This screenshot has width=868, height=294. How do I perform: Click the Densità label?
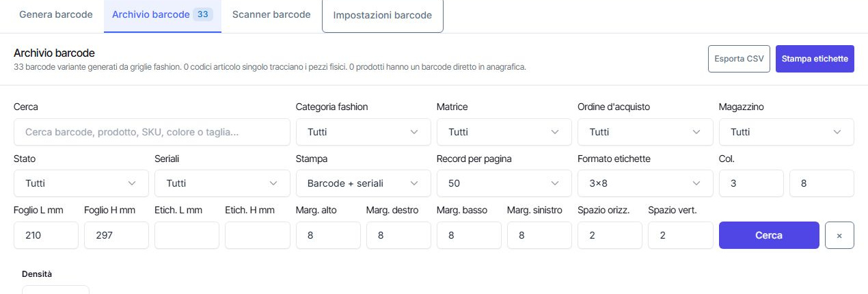[x=37, y=274]
